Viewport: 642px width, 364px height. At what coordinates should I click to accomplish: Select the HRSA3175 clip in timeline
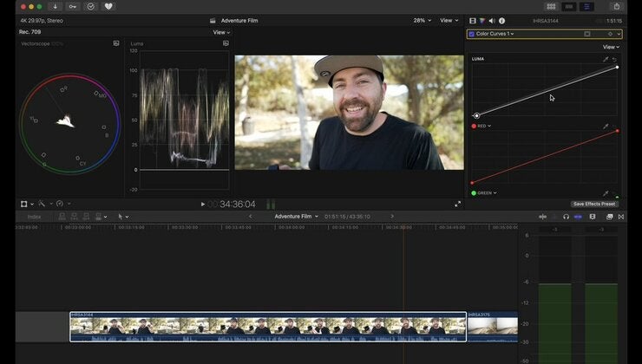pos(493,327)
